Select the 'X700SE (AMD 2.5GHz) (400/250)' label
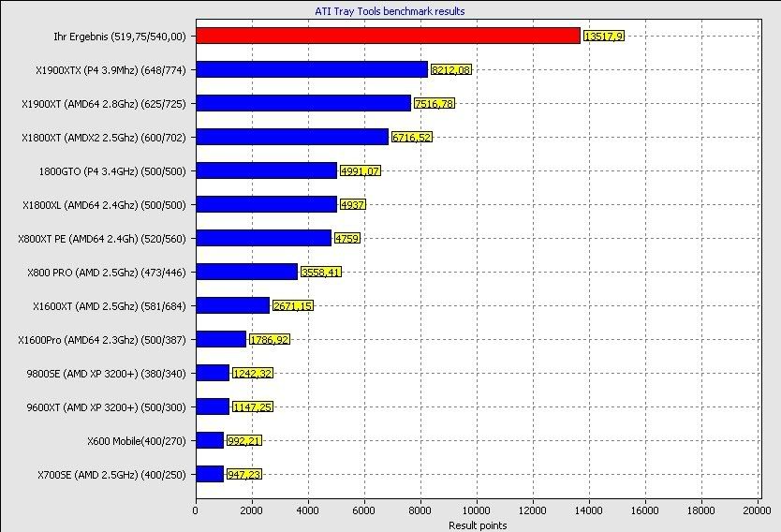The image size is (781, 532). coord(112,475)
